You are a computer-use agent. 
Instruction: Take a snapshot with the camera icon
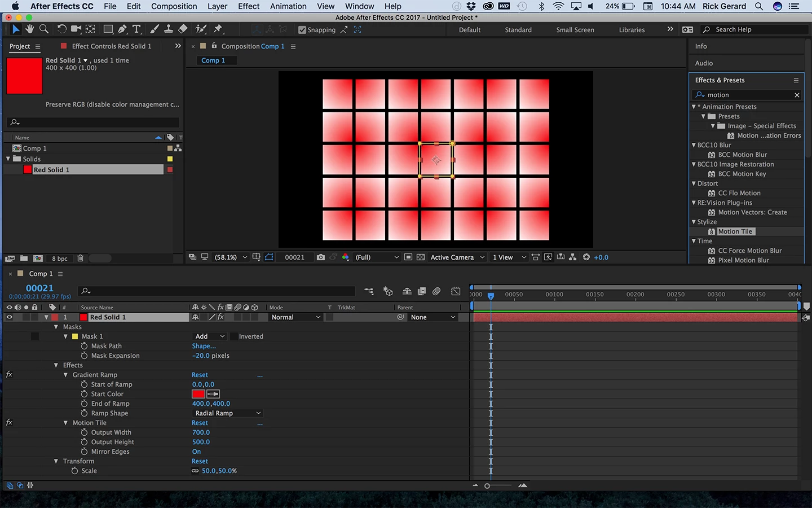pyautogui.click(x=321, y=257)
